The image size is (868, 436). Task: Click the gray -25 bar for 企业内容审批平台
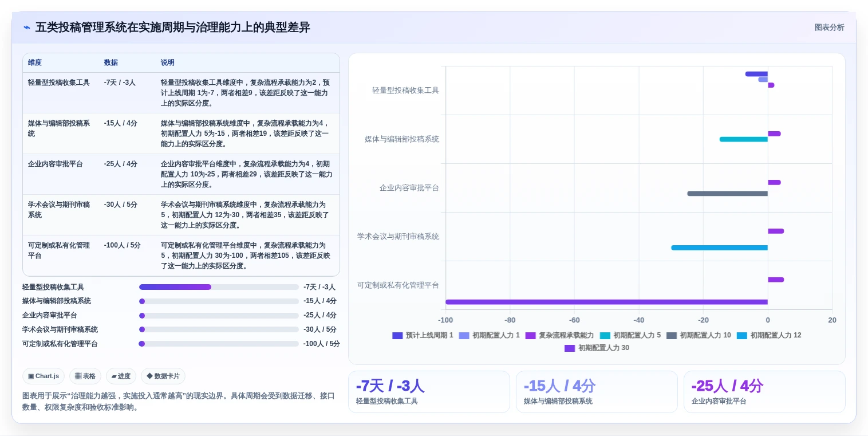[727, 194]
